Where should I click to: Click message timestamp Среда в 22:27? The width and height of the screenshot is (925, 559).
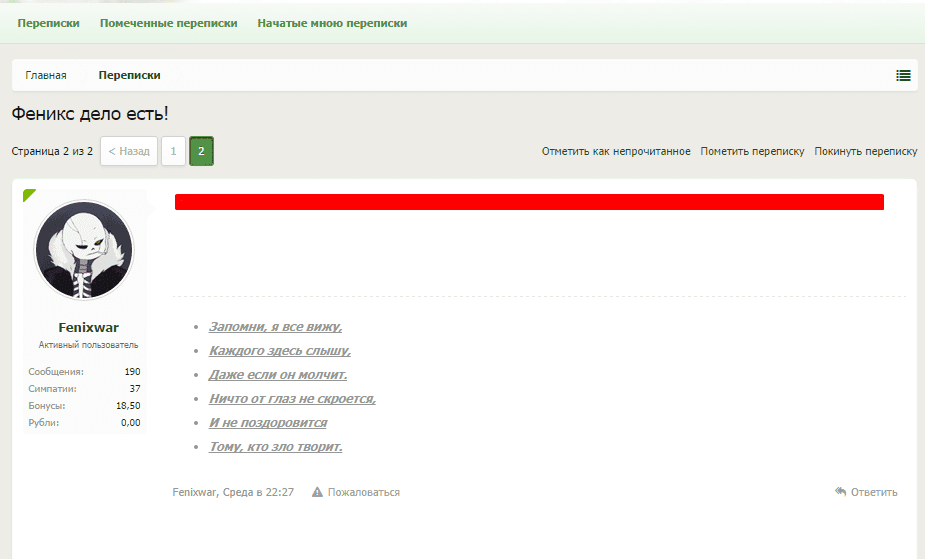[265, 492]
